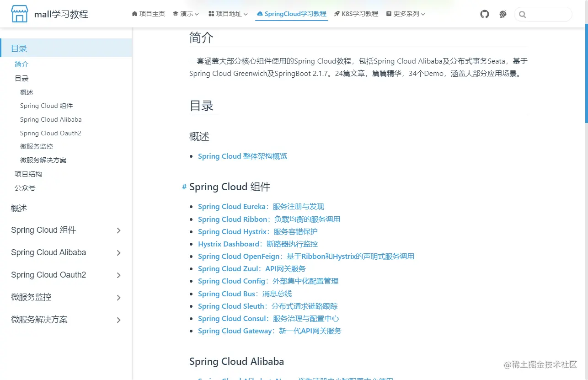Screen dimensions: 588x380
Task: Click the 简介 page heading
Action: [201, 38]
